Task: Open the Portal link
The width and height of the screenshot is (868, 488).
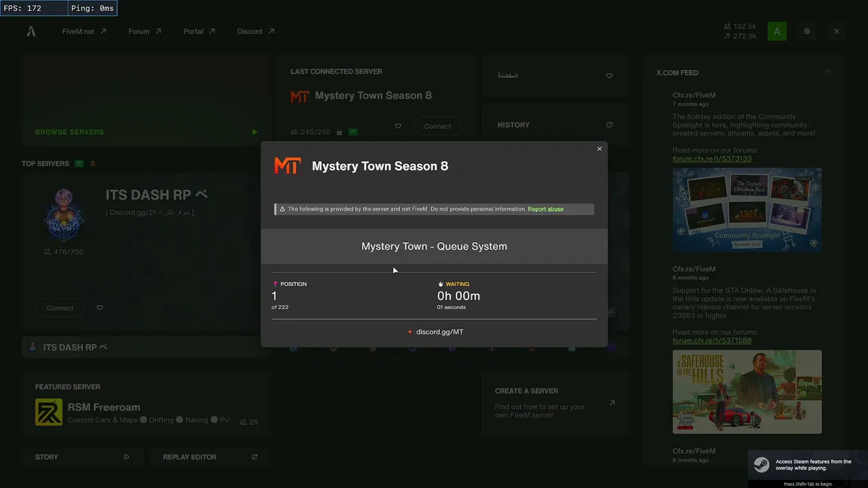Action: 199,31
